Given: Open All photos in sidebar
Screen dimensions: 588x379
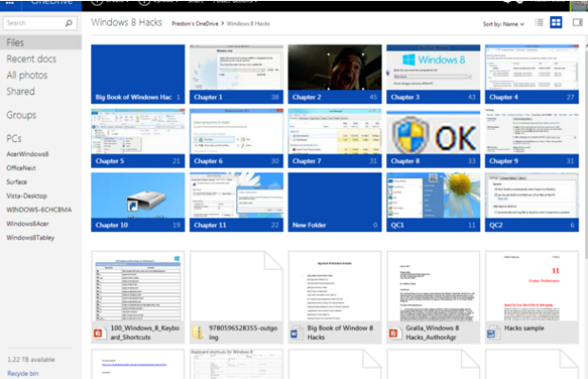Looking at the screenshot, I should click(x=27, y=75).
